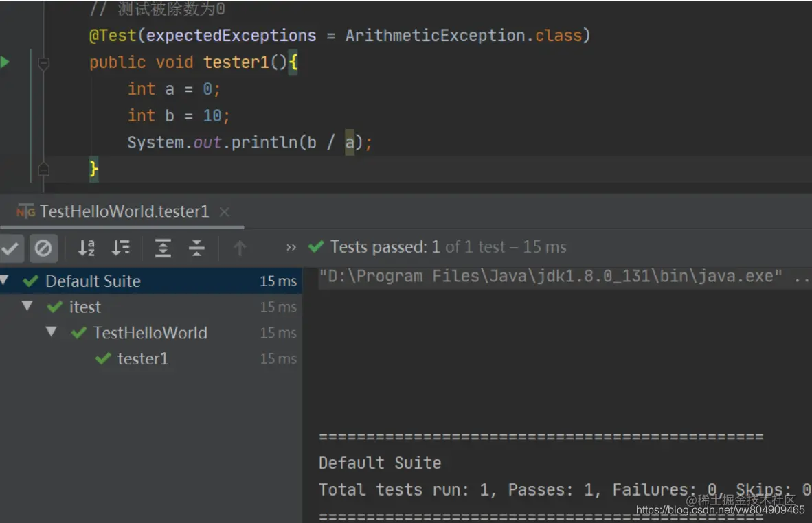Sort test results alphabetically

86,248
